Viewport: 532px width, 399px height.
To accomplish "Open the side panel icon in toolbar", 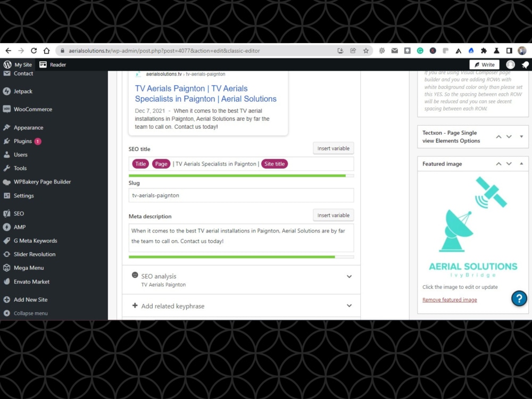I will click(x=509, y=51).
